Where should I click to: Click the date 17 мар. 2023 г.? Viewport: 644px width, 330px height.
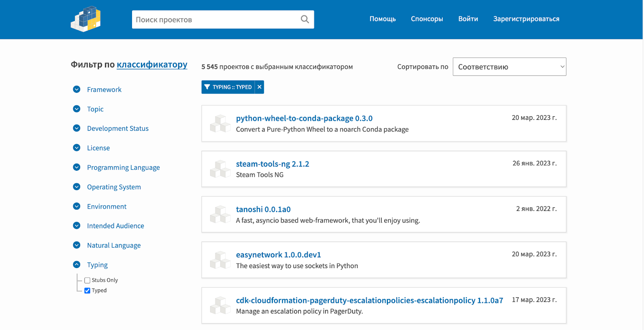pos(534,300)
